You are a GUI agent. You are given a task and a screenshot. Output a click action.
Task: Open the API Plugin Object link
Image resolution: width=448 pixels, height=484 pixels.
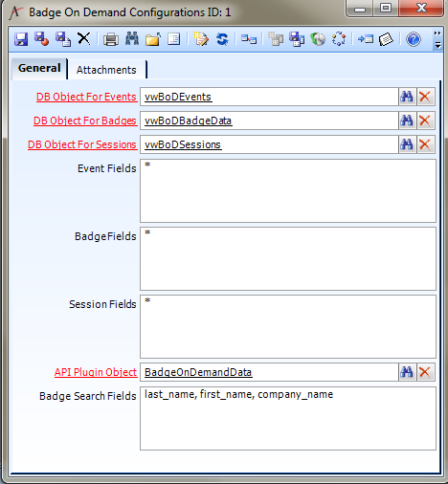coord(96,372)
